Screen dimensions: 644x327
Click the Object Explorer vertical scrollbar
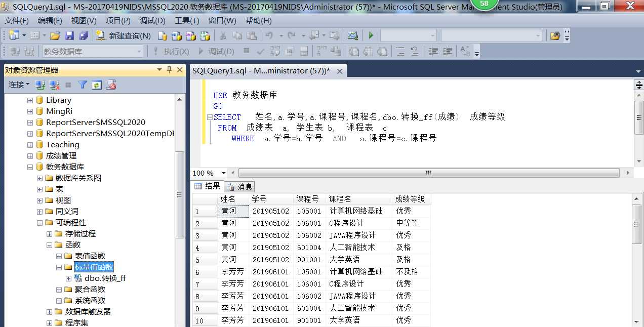click(x=179, y=194)
